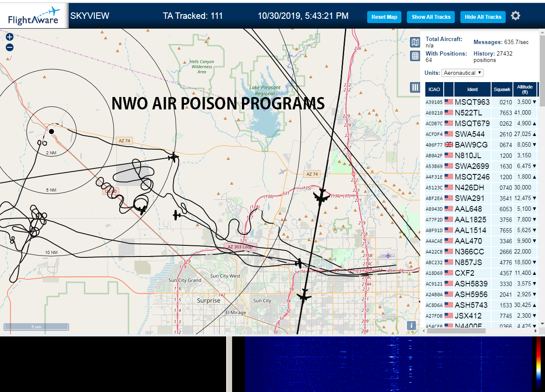The height and width of the screenshot is (392, 545).
Task: Click the horizontal scrollbar left arrow
Action: 423,330
